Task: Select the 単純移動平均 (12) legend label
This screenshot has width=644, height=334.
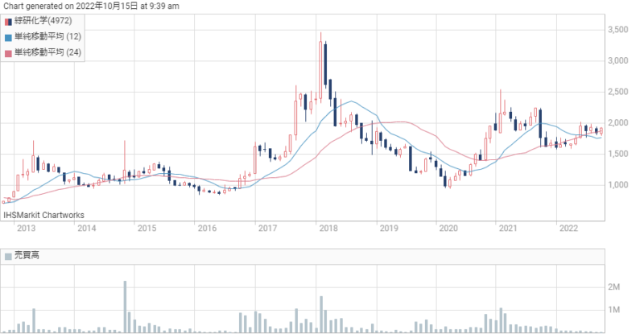Action: tap(47, 36)
